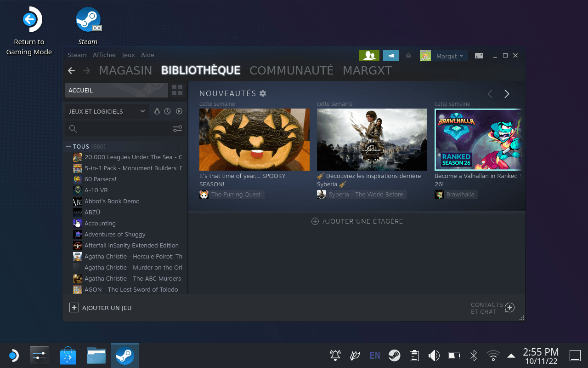This screenshot has width=588, height=368.
Task: Select Agatha Christie - The ABC Murders
Action: pos(127,278)
